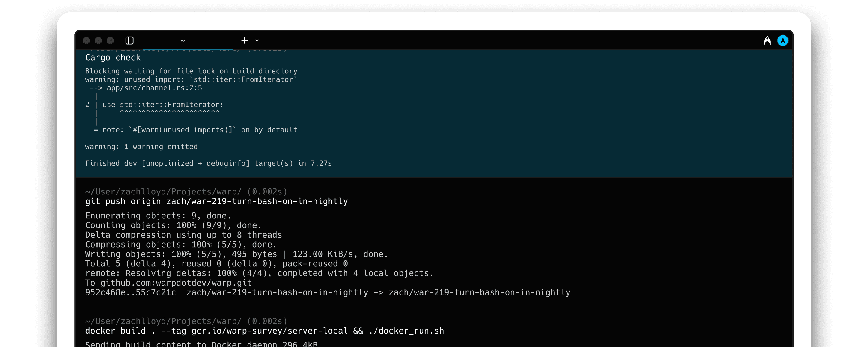Select the 'docker build . --tag' command
Viewport: 868px width, 347px height.
click(x=265, y=331)
